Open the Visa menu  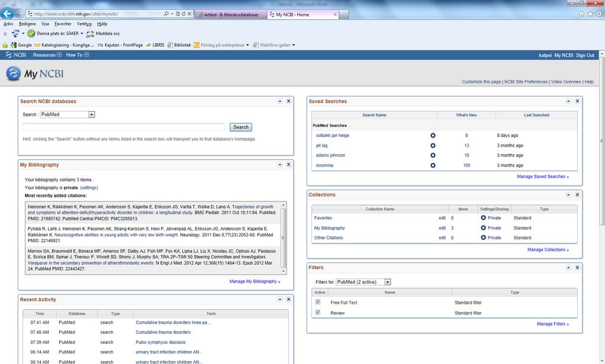click(45, 24)
